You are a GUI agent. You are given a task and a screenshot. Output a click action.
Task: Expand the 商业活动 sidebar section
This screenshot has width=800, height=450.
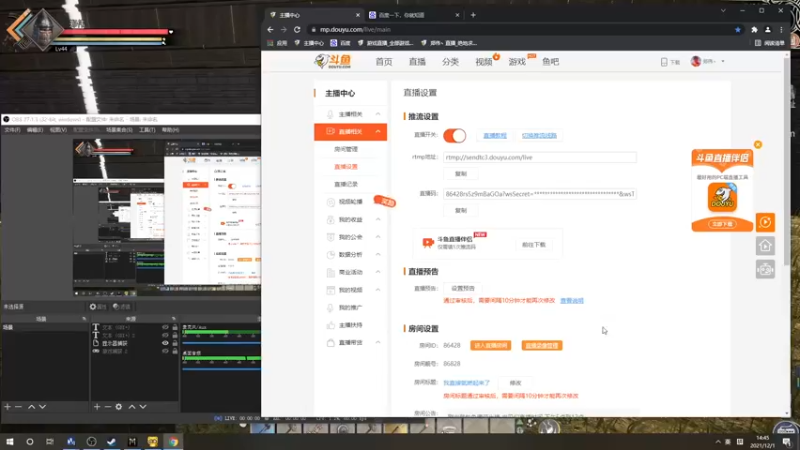pos(378,272)
